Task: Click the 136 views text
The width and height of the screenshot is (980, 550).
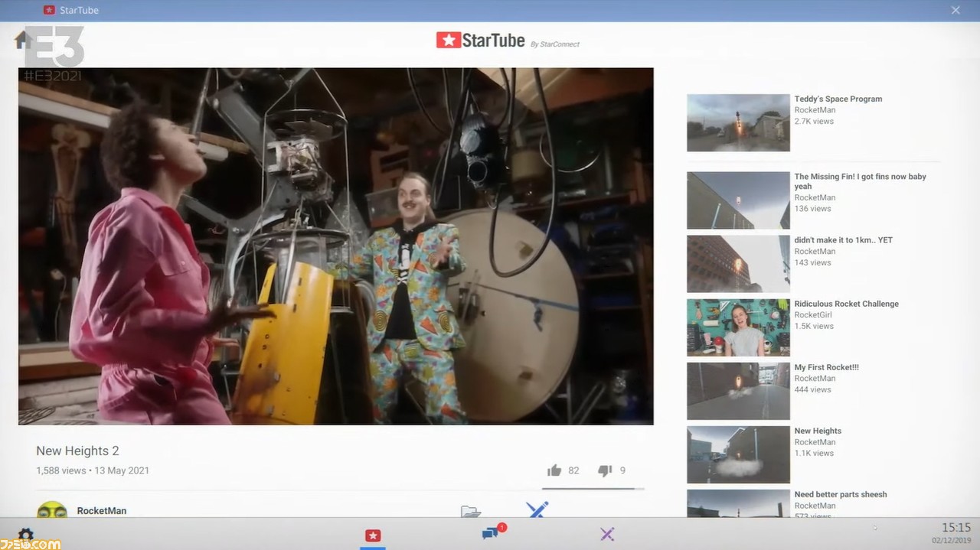Action: point(812,208)
